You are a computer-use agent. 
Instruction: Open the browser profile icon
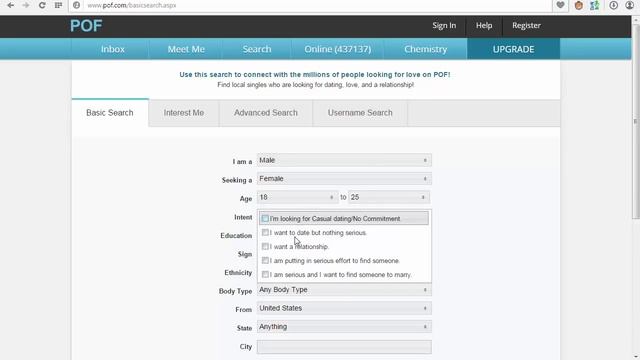pyautogui.click(x=629, y=5)
